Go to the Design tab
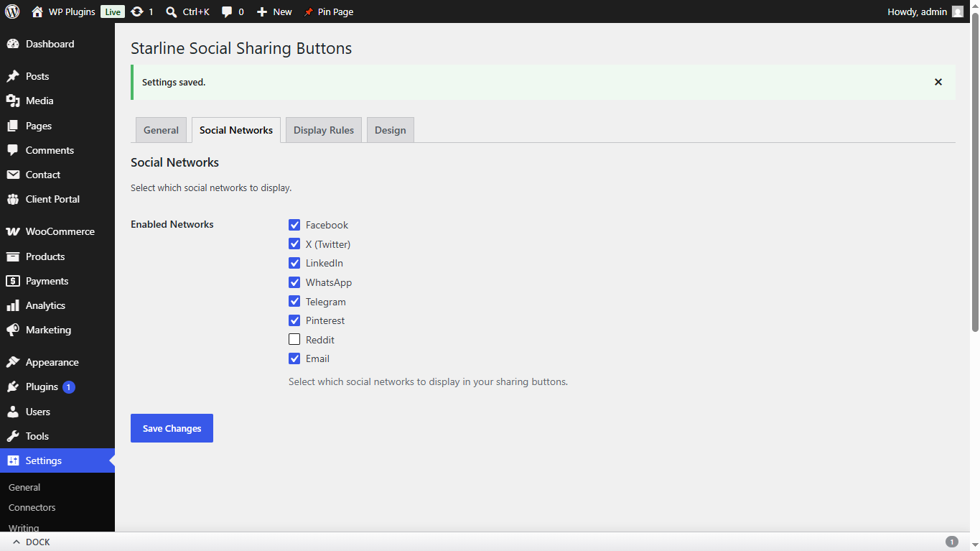This screenshot has width=980, height=551. [391, 130]
